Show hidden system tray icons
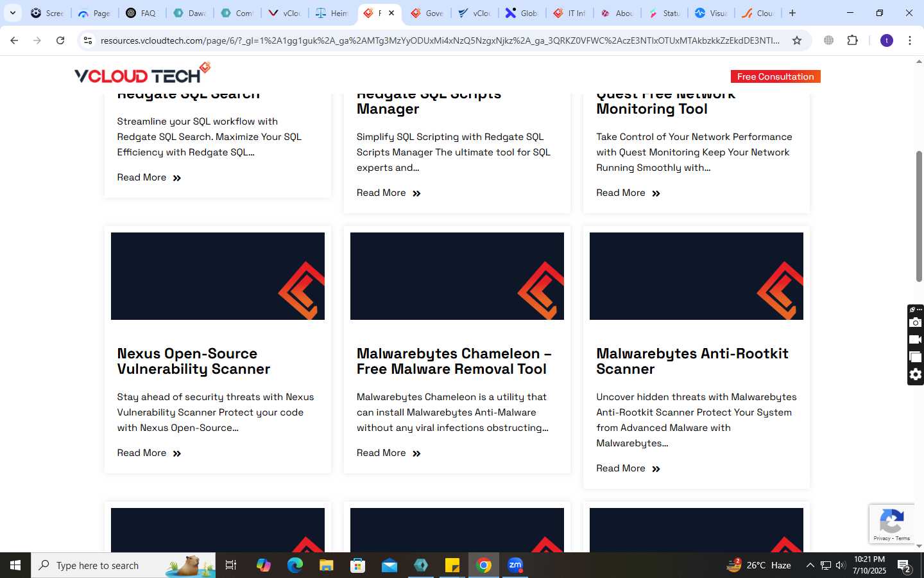 (x=810, y=565)
